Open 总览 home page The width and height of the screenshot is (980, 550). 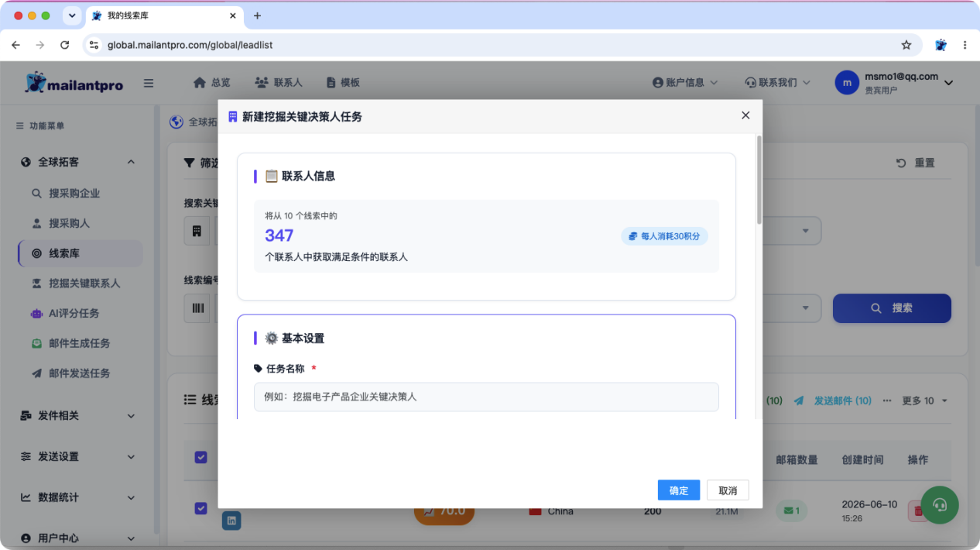coord(211,82)
